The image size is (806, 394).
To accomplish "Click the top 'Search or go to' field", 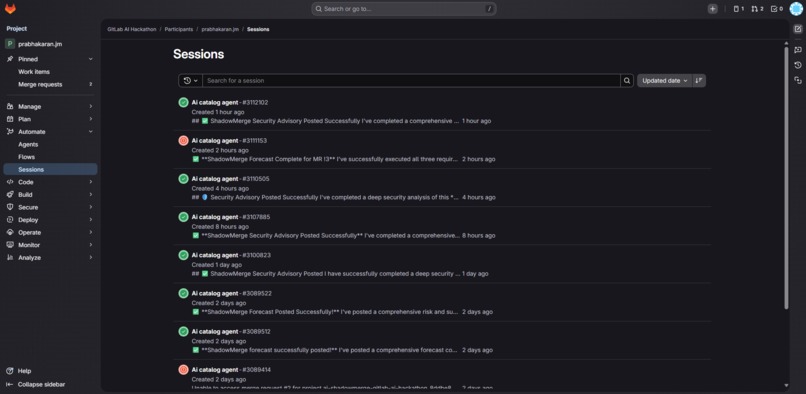I will coord(404,9).
